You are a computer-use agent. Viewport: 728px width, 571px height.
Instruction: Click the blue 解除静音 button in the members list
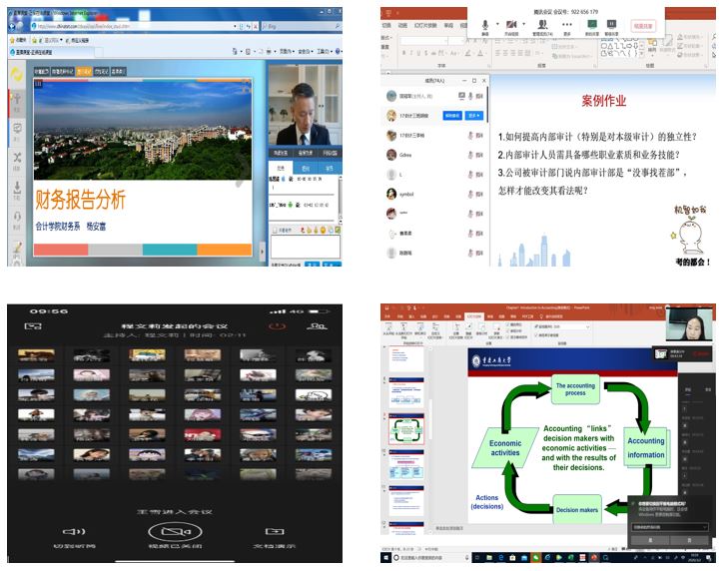coord(451,116)
